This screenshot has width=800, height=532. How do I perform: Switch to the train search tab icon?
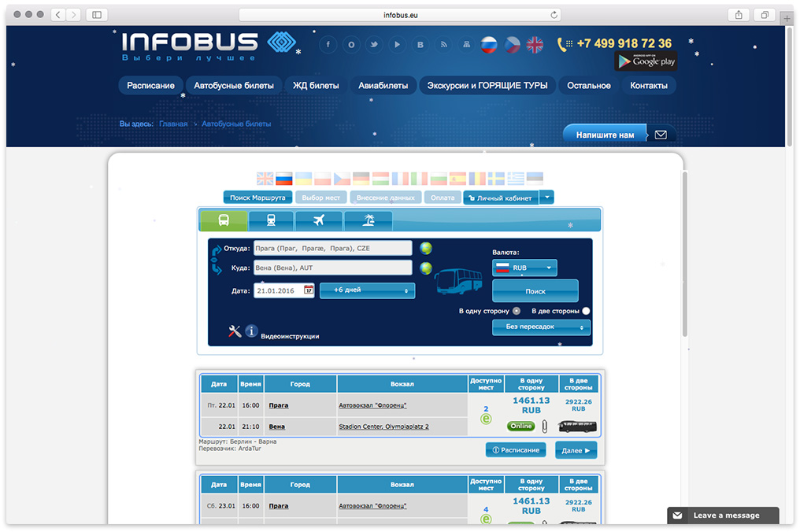point(271,221)
